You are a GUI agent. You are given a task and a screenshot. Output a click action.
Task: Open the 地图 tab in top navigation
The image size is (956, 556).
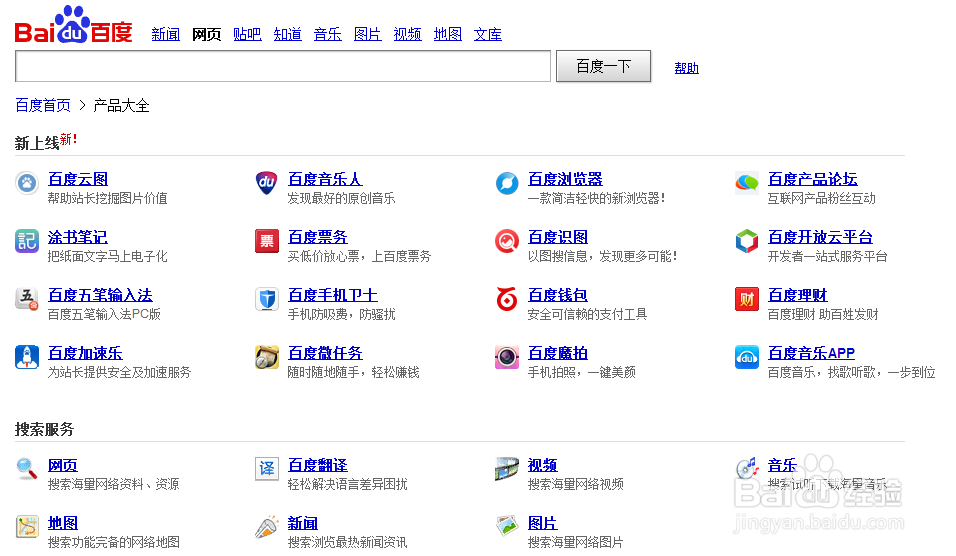pyautogui.click(x=448, y=34)
